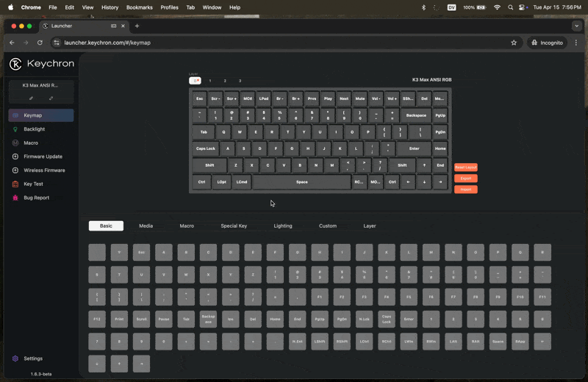
Task: Switch to layer 2 of keymap
Action: point(225,81)
